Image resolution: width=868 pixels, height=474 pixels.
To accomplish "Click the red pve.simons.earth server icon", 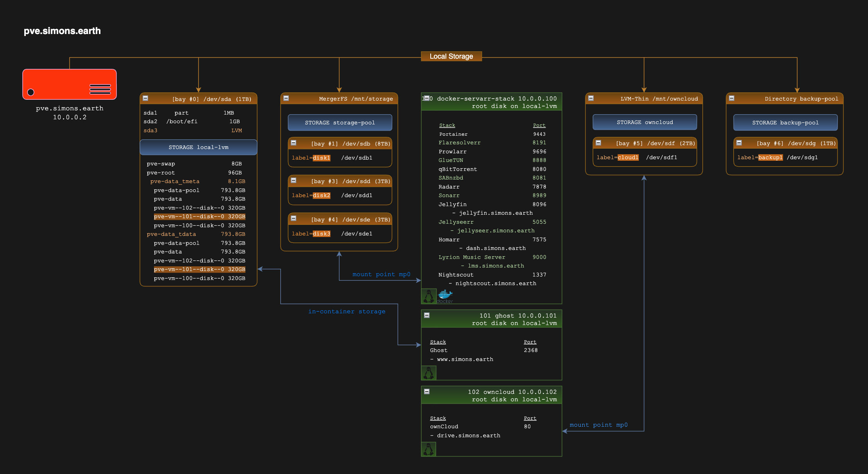I will (x=70, y=84).
